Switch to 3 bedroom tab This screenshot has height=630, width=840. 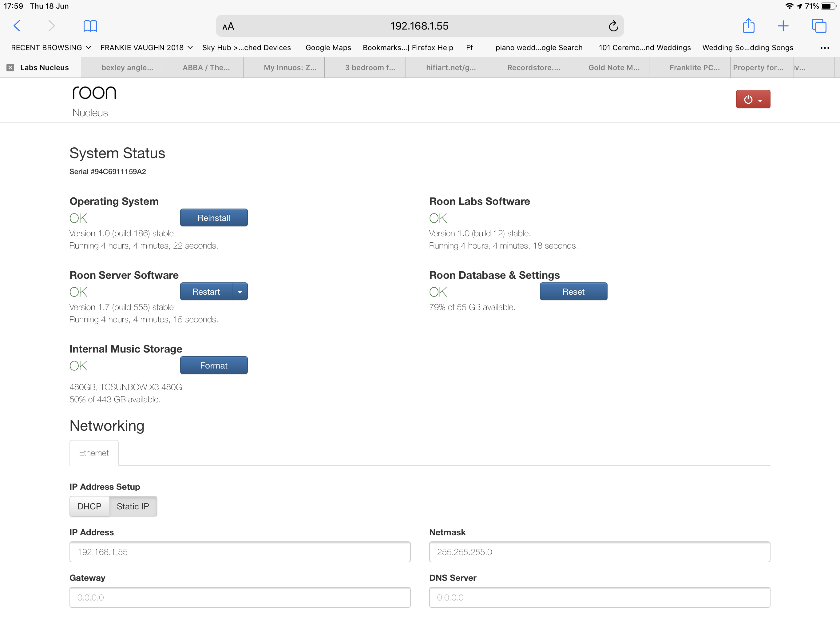tap(365, 67)
